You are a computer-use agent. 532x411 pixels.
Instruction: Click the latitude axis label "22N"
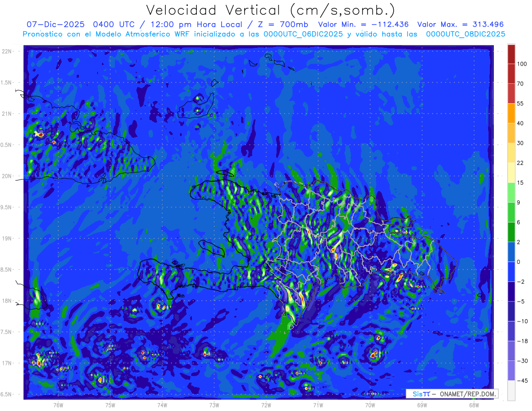pyautogui.click(x=6, y=51)
